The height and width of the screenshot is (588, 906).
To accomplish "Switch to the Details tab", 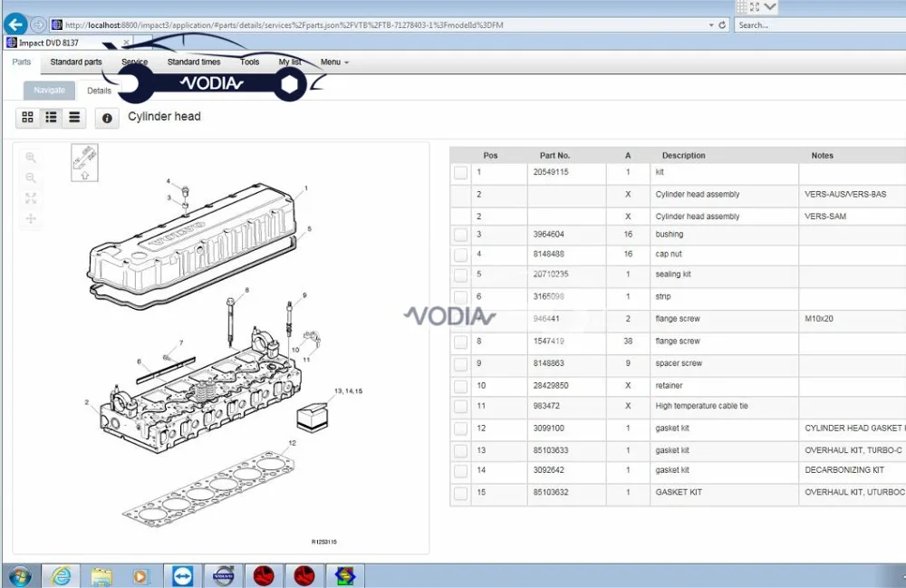I will pyautogui.click(x=99, y=91).
